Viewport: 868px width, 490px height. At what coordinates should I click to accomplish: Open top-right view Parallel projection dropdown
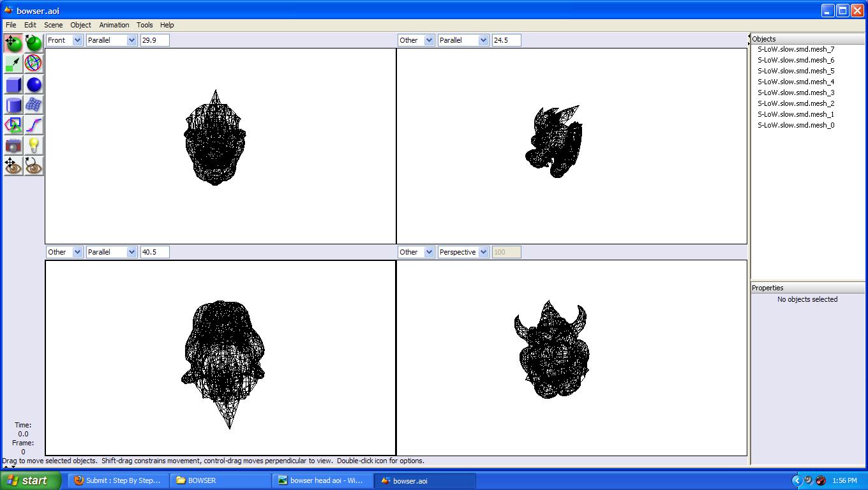click(x=463, y=40)
